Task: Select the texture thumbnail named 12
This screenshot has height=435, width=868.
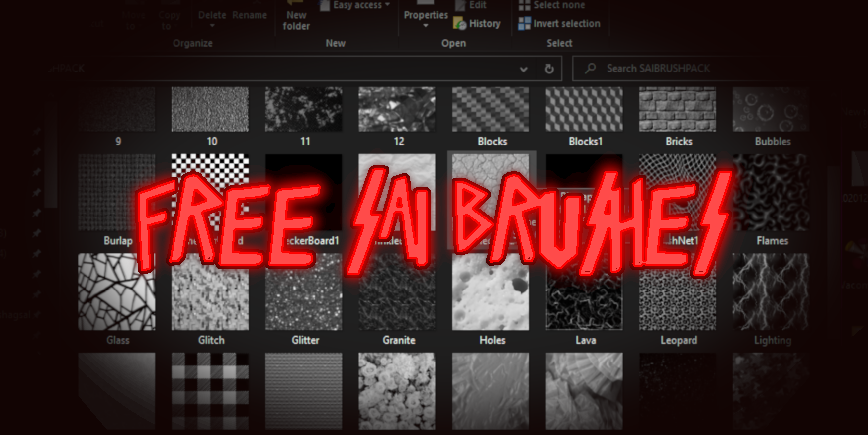Action: (397, 109)
